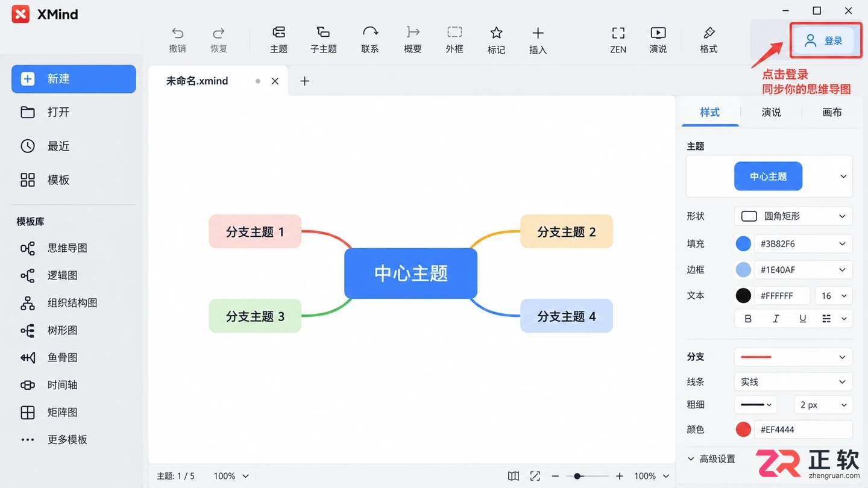Open the font size 16 dropdown
Viewport: 868px width, 488px height.
(834, 296)
